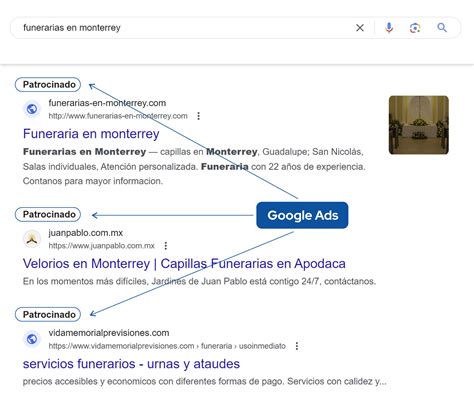Image resolution: width=474 pixels, height=408 pixels.
Task: Click the 'Patrocinado' label above vidamemorialprevisiones.com
Action: pos(48,314)
